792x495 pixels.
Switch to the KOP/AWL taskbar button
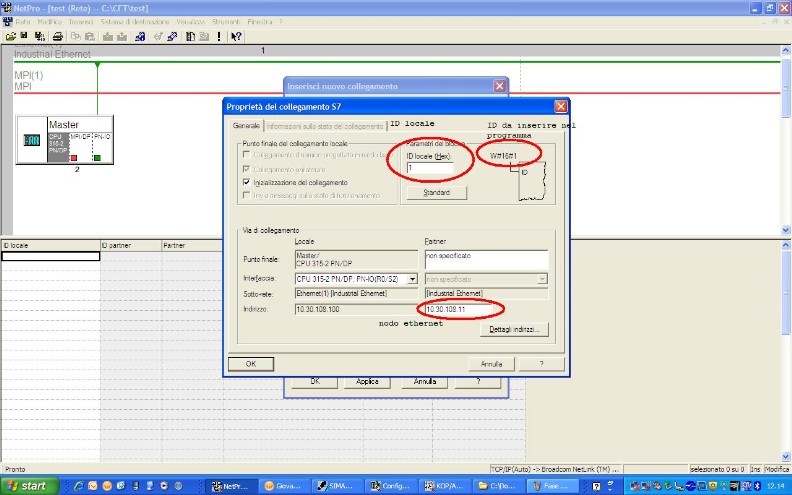[445, 486]
